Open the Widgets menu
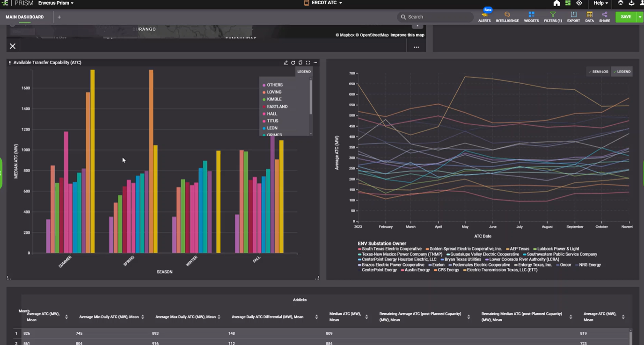The width and height of the screenshot is (644, 345). tap(531, 17)
